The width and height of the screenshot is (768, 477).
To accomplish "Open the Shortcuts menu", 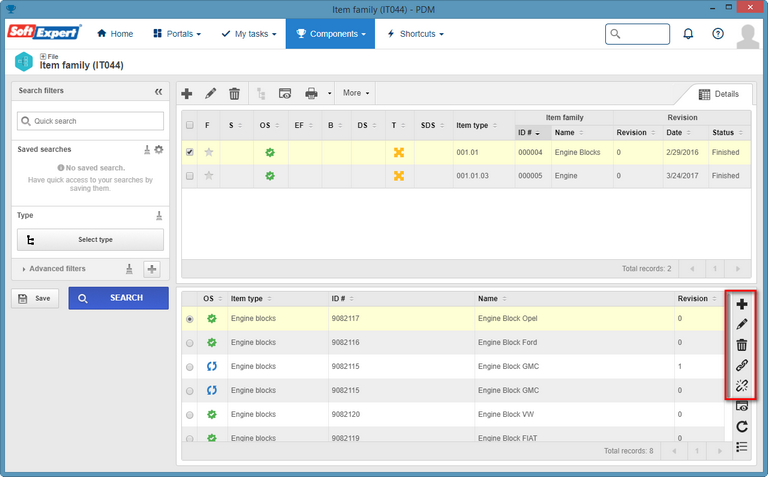I will (415, 34).
